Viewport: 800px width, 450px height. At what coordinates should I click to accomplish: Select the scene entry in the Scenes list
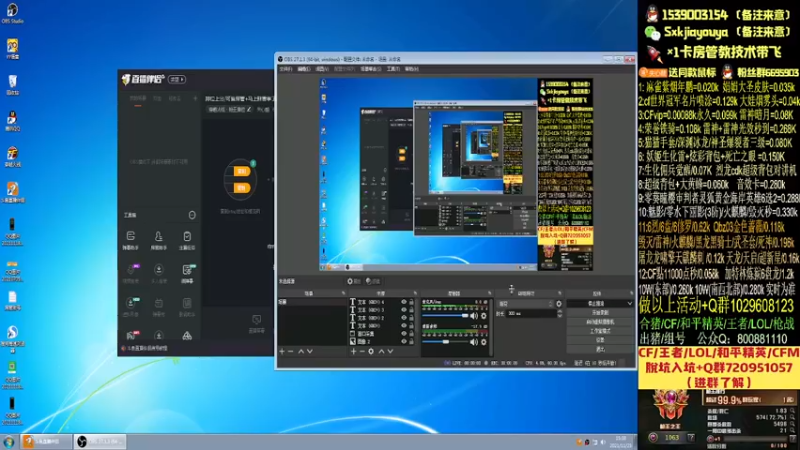[312, 302]
